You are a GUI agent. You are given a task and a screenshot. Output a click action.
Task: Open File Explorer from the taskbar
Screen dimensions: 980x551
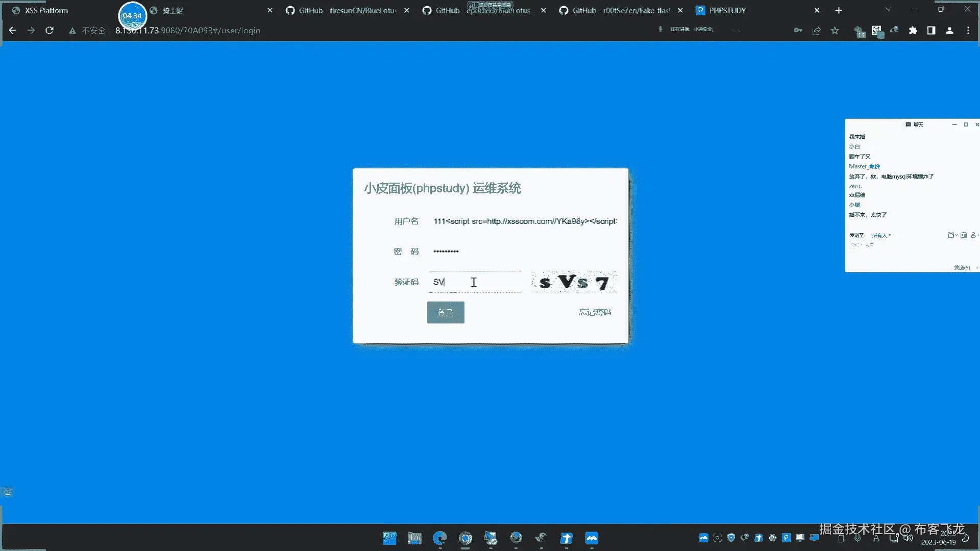[414, 538]
